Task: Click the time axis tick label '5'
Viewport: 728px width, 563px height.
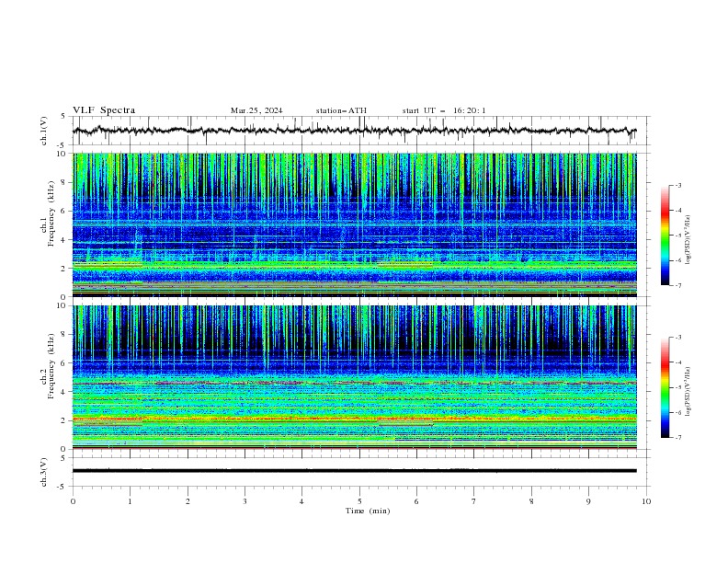Action: [359, 501]
